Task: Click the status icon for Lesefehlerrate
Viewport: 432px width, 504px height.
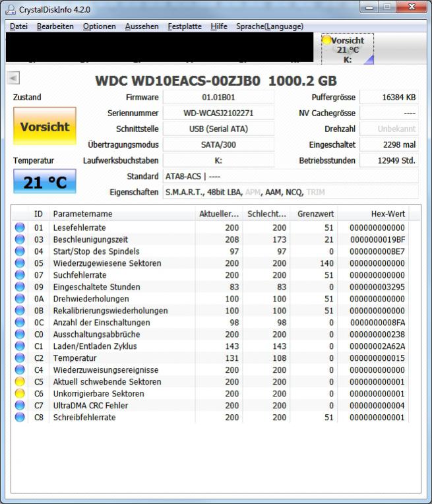Action: point(20,228)
